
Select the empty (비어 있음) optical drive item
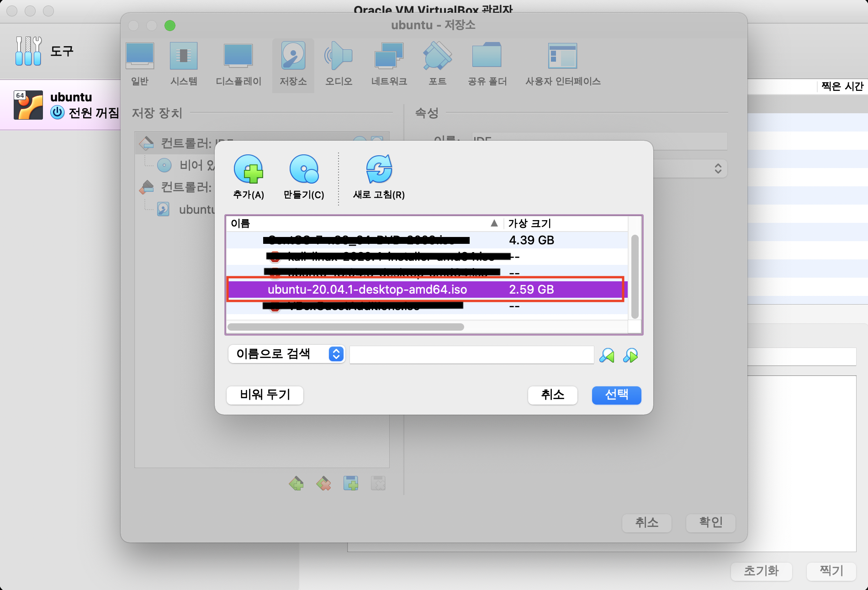(x=185, y=165)
